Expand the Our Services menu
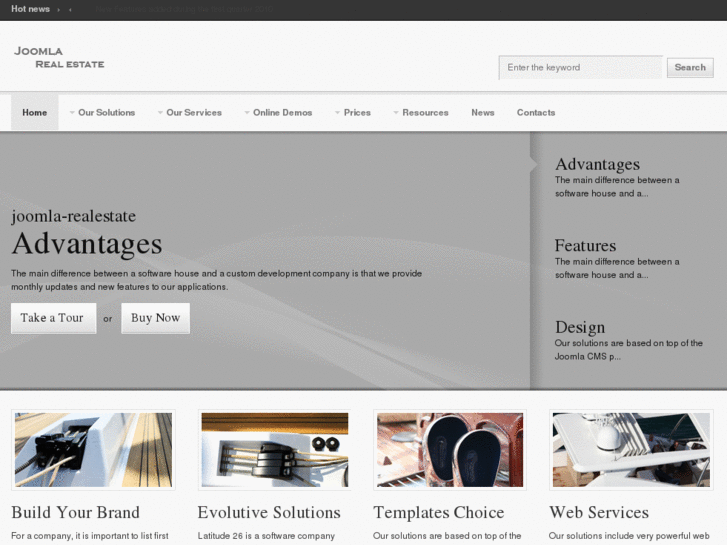The height and width of the screenshot is (545, 727). 190,112
